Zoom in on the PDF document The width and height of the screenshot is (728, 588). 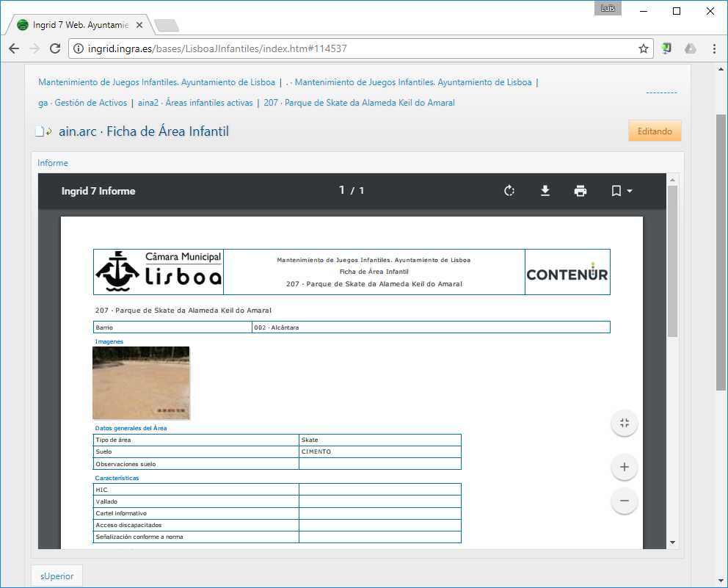(625, 467)
